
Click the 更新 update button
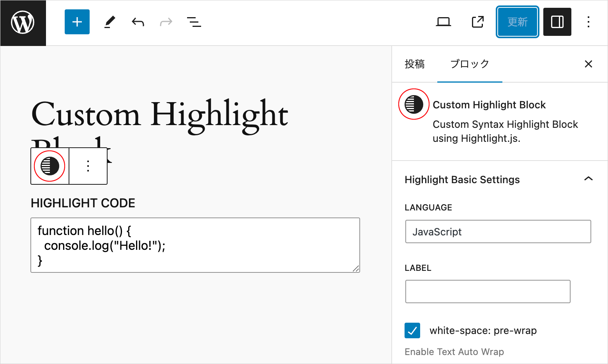point(517,22)
